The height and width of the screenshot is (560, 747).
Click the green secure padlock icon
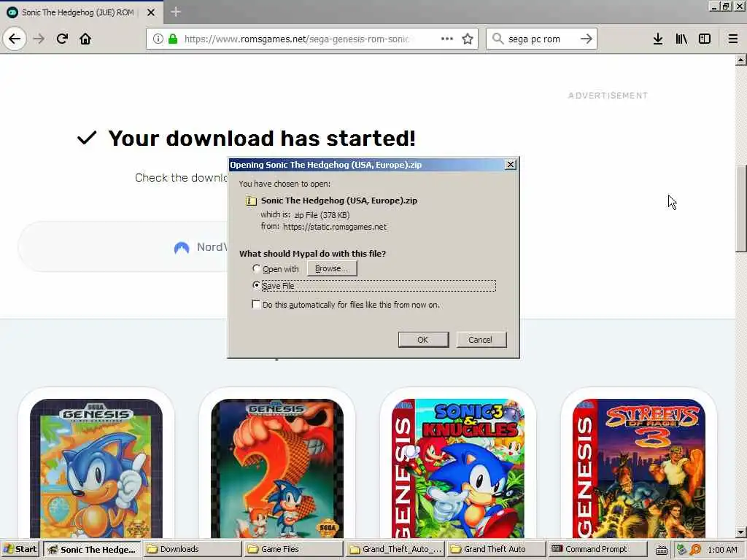tap(173, 39)
